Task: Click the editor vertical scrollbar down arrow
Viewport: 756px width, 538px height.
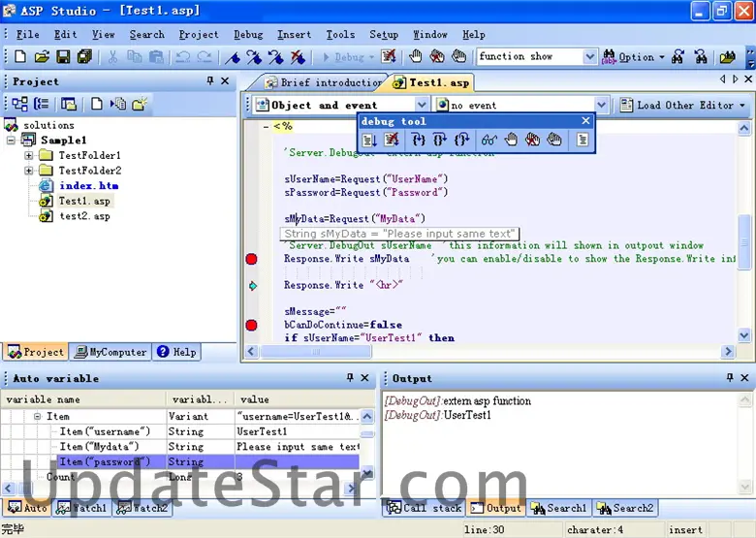Action: pos(744,334)
